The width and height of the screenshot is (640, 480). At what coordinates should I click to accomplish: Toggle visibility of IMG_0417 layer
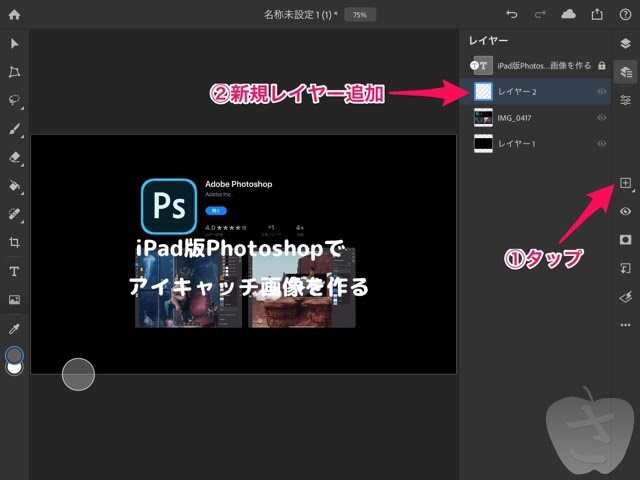602,118
